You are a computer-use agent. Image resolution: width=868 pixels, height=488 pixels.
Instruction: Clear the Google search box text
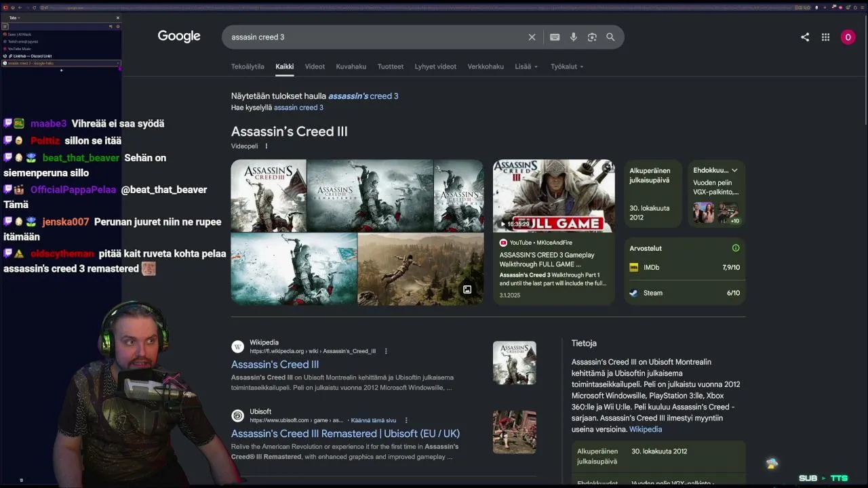[x=532, y=37]
